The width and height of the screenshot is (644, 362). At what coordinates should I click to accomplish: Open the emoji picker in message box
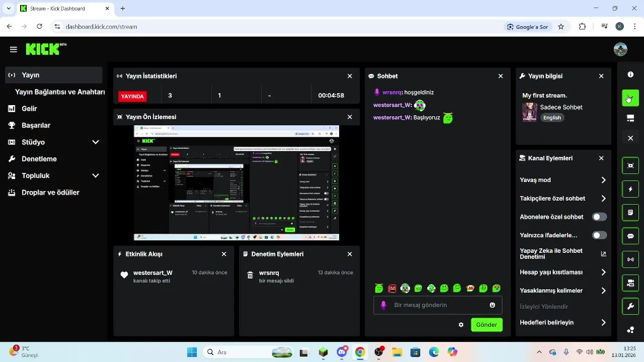point(492,305)
